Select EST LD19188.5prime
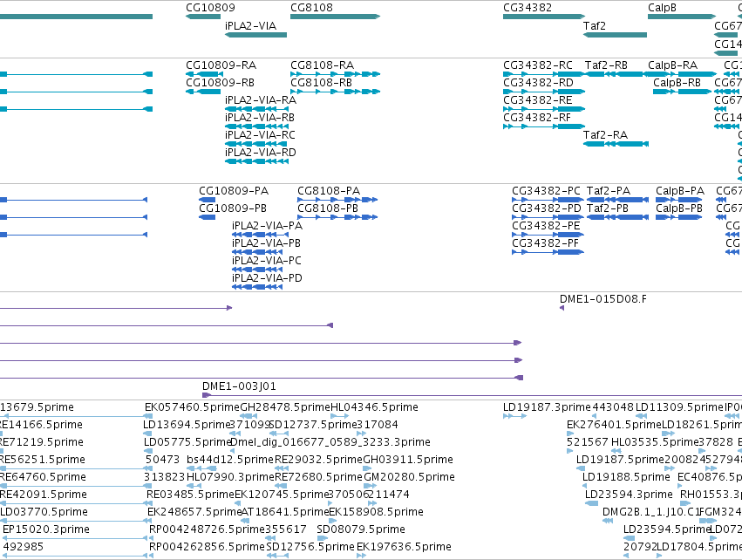 coord(626,477)
